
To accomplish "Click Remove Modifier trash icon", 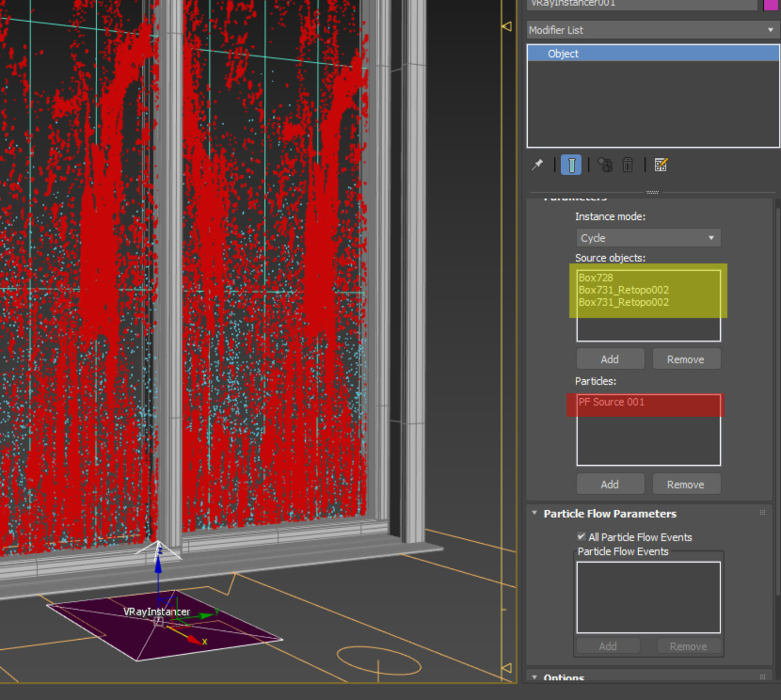I will [628, 165].
